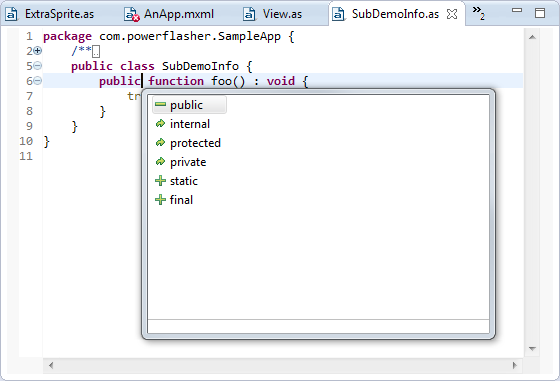Click the 'void' return type
The image size is (560, 381).
point(281,81)
